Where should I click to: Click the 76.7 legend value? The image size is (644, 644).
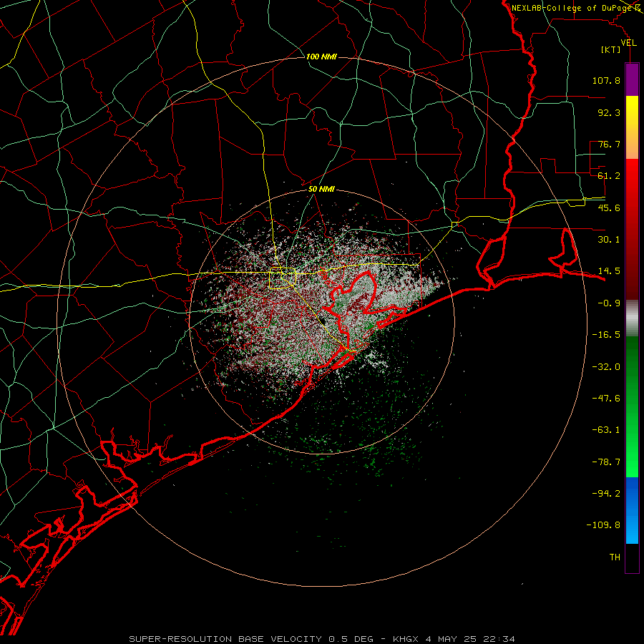click(609, 144)
